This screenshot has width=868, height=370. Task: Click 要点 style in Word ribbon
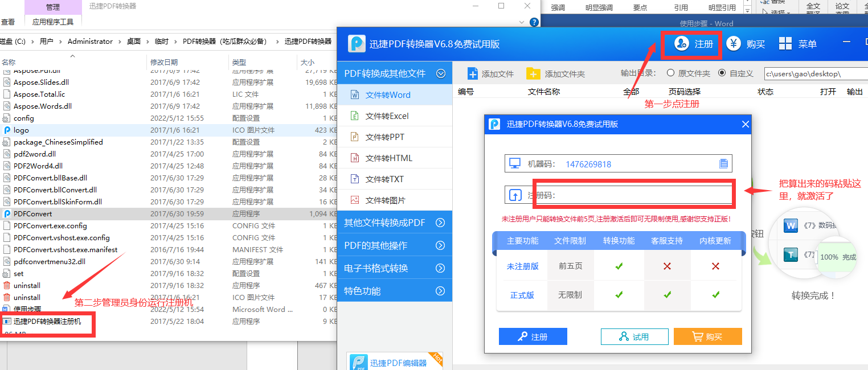click(x=640, y=7)
